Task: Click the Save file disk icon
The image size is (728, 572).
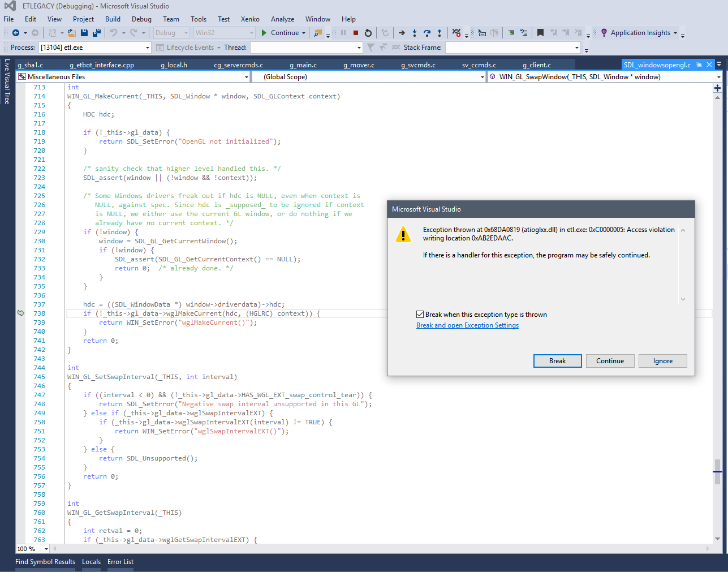Action: (x=84, y=33)
